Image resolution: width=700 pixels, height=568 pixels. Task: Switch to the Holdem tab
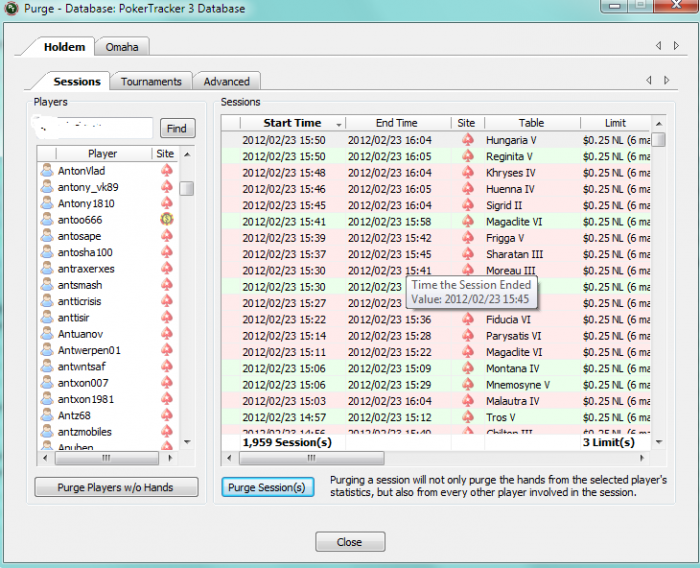tap(64, 47)
